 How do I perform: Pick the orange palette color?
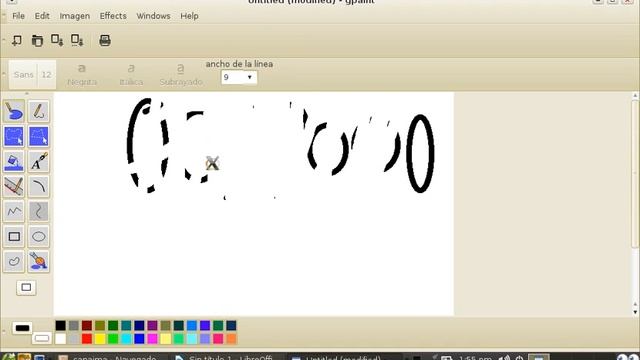tap(231, 338)
